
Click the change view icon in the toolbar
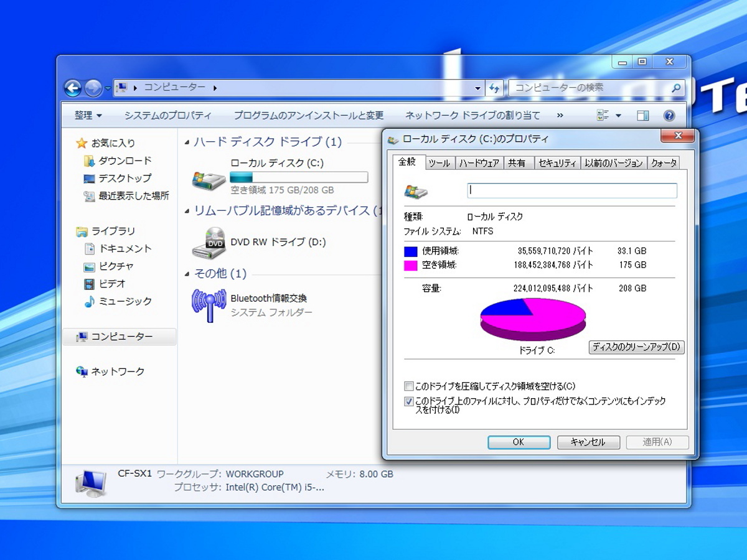(603, 115)
